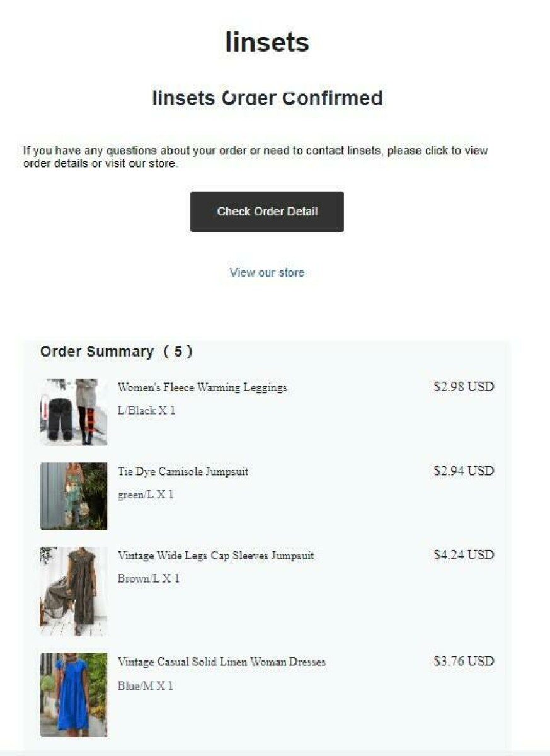Image resolution: width=550 pixels, height=756 pixels.
Task: Click the Brown/L X 1 variant text
Action: click(148, 579)
